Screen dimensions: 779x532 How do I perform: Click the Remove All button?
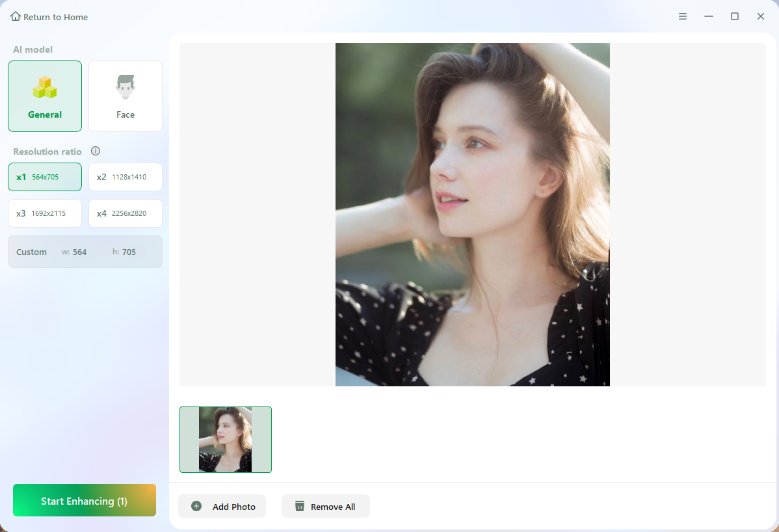(325, 506)
